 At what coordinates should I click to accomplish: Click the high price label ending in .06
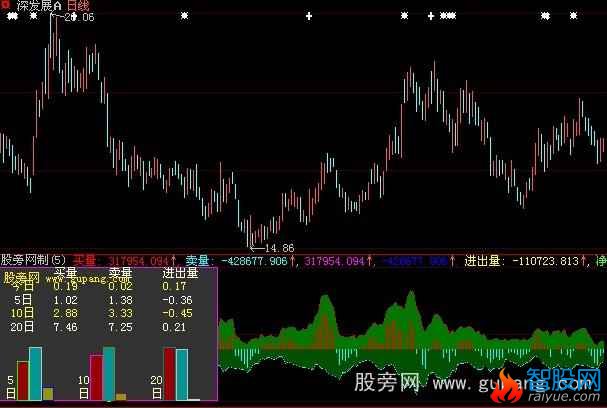79,17
